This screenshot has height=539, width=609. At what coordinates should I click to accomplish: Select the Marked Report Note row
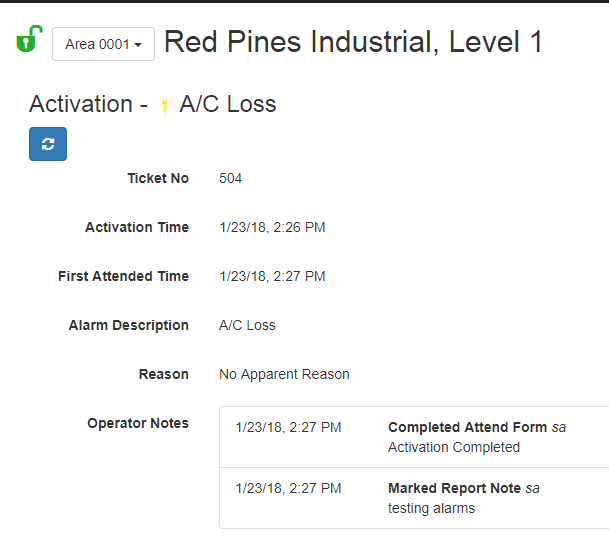[414, 498]
